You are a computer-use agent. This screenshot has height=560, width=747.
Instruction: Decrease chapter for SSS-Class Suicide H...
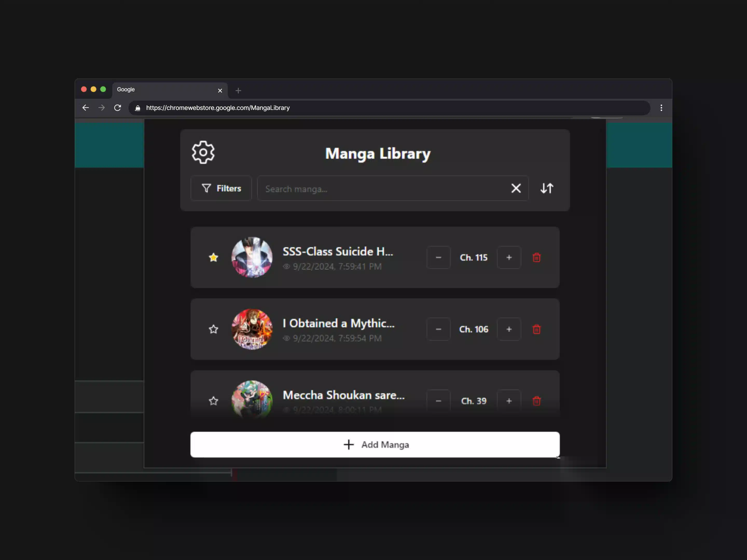(438, 257)
